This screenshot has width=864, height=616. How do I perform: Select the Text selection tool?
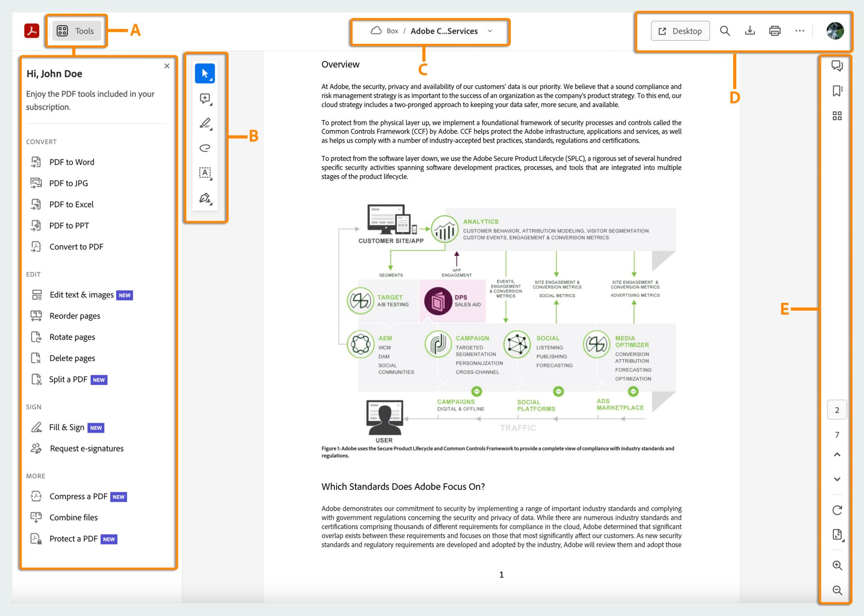point(205,173)
